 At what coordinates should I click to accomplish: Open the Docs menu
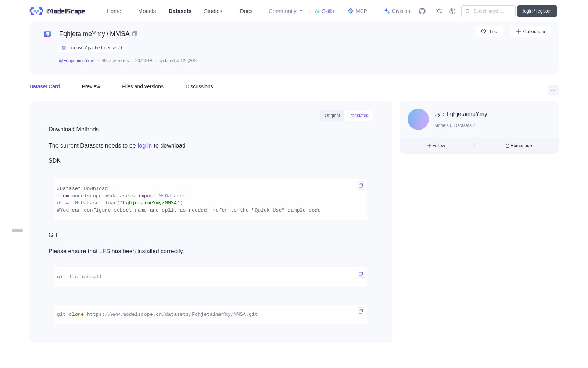(x=246, y=11)
